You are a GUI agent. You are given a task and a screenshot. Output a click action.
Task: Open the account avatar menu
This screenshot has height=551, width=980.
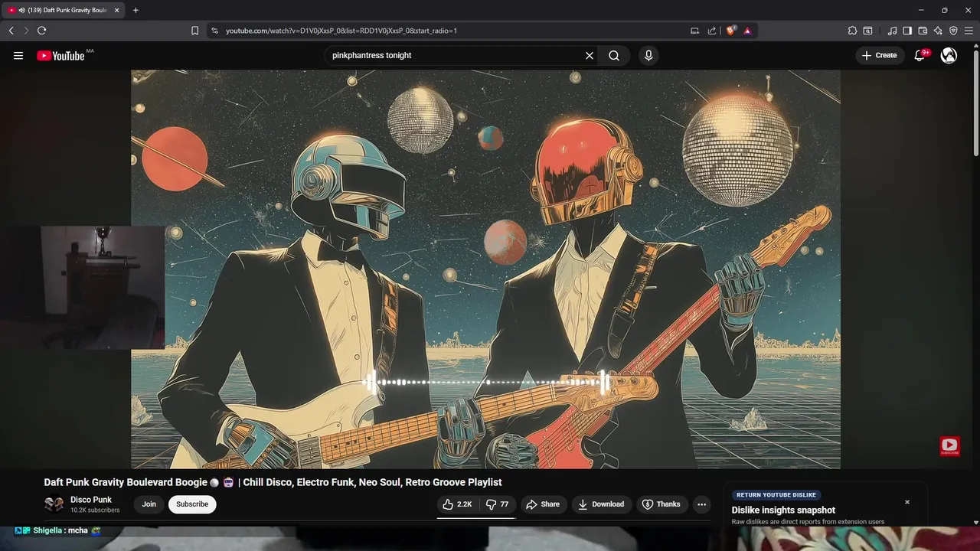(x=949, y=55)
